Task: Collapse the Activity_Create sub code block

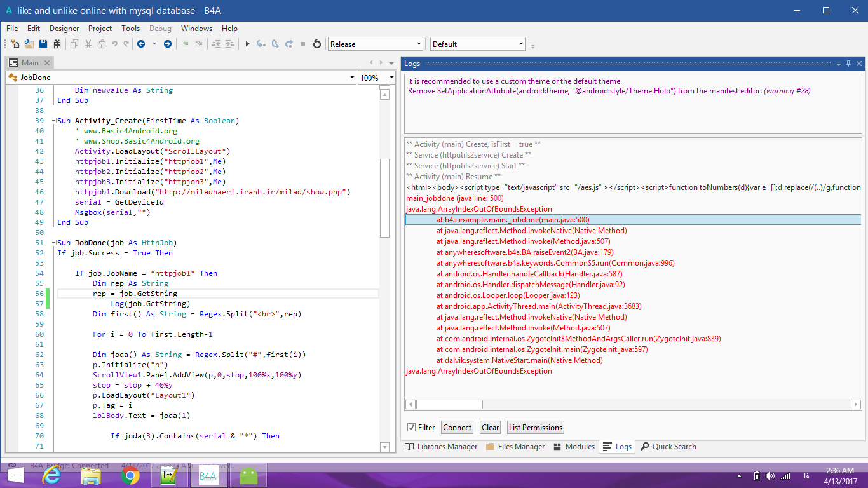Action: tap(54, 121)
